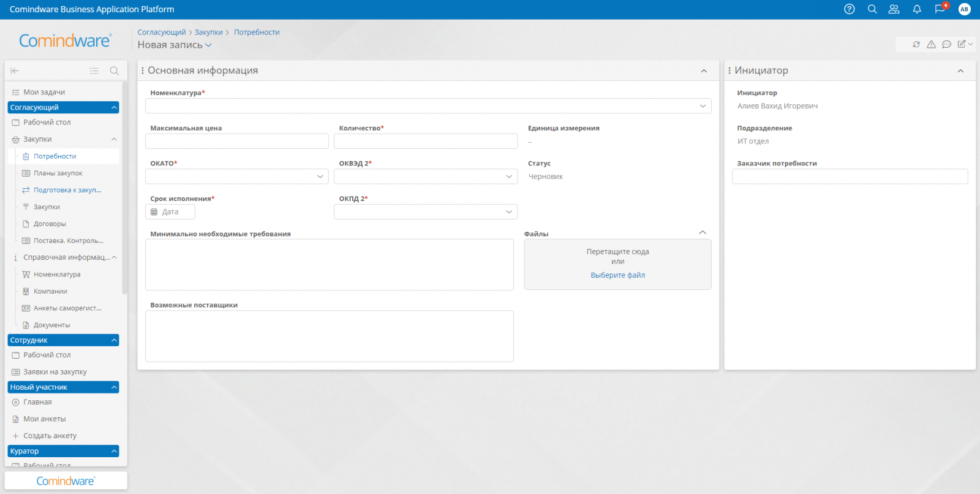Open the Номенклатура dropdown
The width and height of the screenshot is (980, 494).
click(x=703, y=106)
